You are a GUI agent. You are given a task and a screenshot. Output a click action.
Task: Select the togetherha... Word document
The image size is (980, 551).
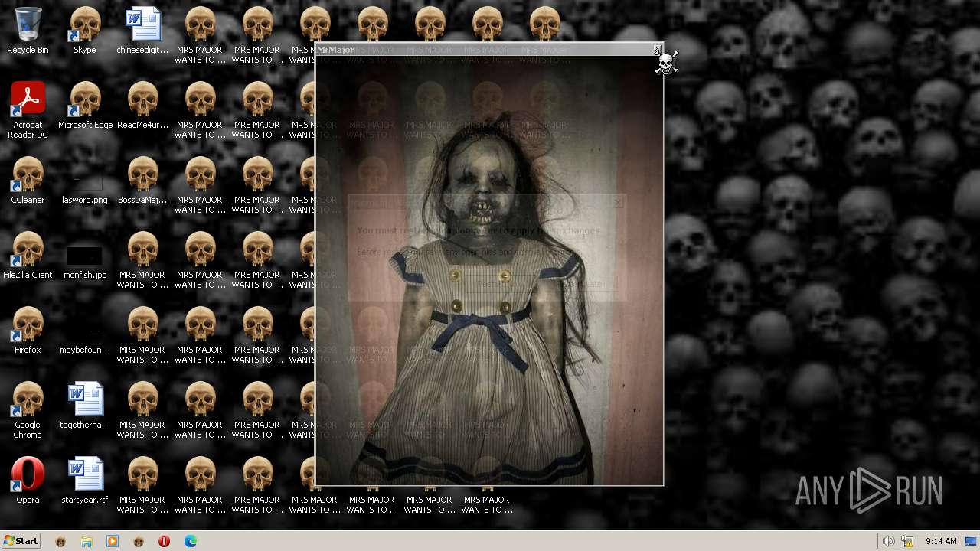[x=85, y=406]
